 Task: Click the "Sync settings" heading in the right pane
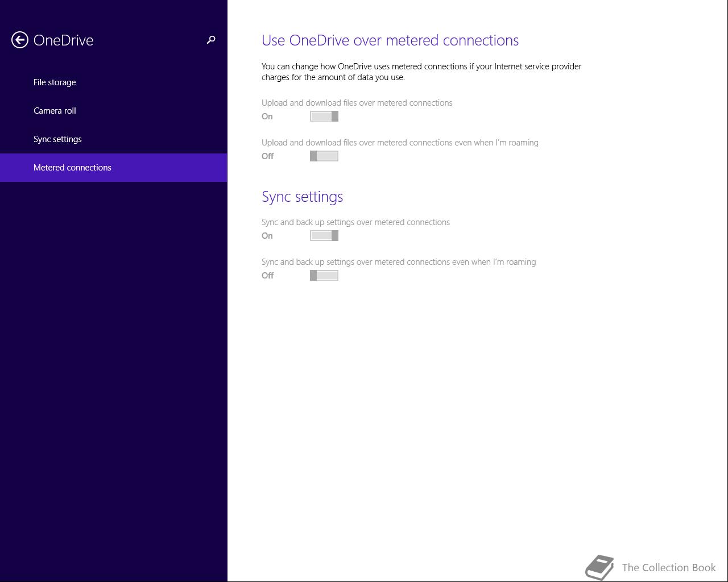[x=302, y=197]
